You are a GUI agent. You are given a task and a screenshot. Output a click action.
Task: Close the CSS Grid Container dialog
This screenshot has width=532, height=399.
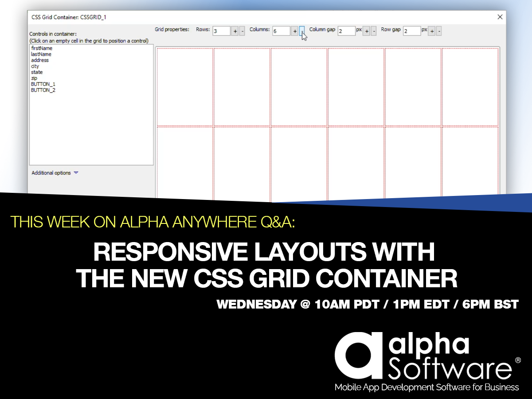click(500, 17)
